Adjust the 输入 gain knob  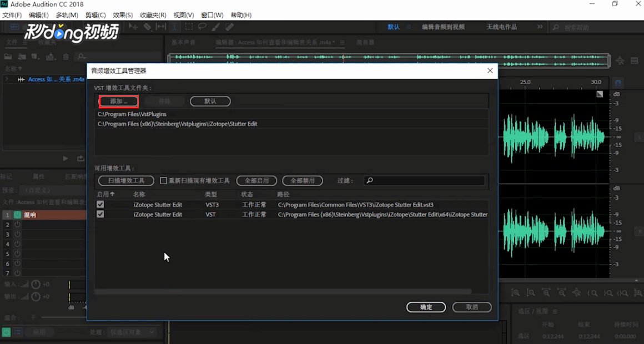36,284
